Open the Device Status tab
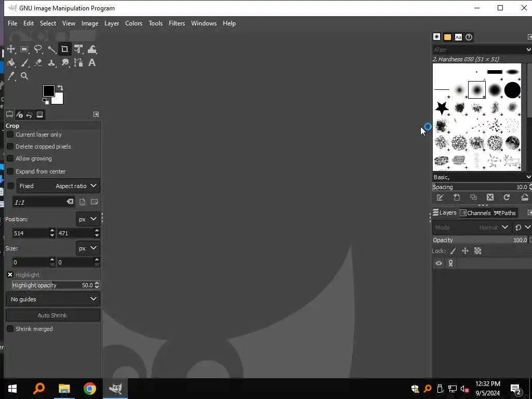Screen dimensions: 532x399 pos(19,115)
